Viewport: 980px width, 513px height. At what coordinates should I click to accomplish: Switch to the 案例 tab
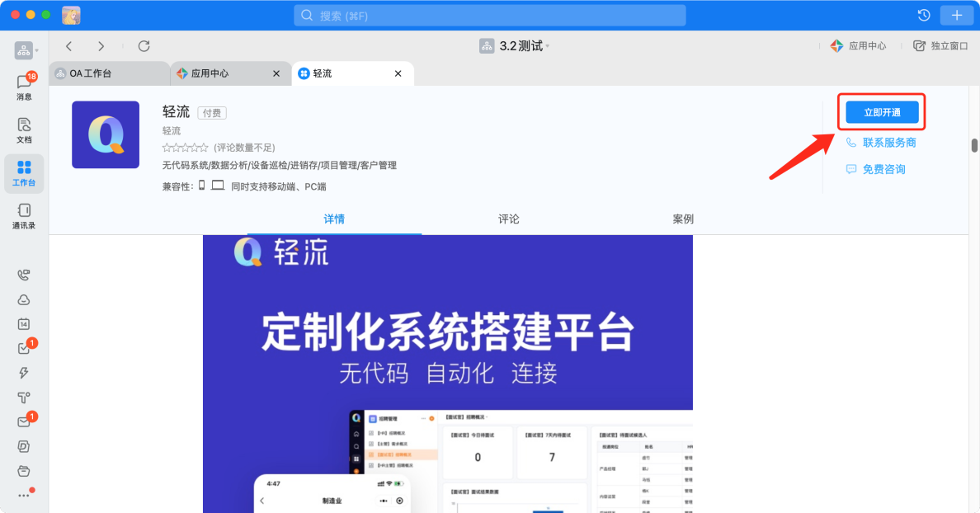point(683,219)
